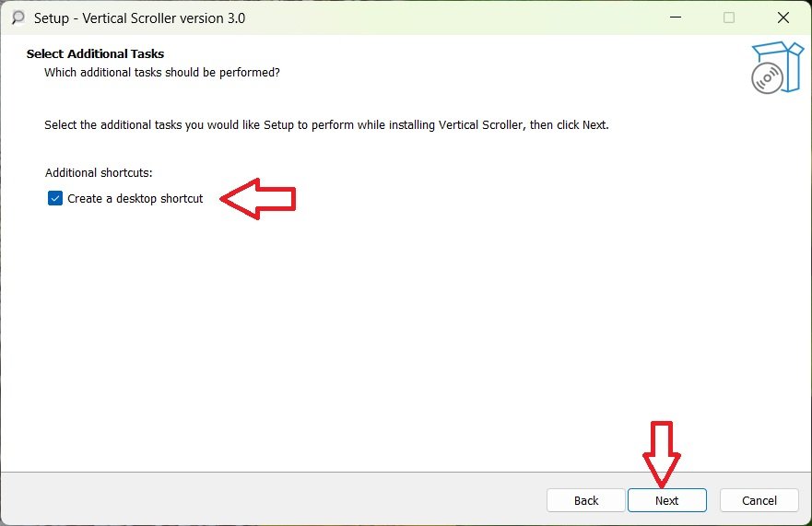Click the greyed-out maximize button
This screenshot has height=526, width=812.
(x=729, y=18)
